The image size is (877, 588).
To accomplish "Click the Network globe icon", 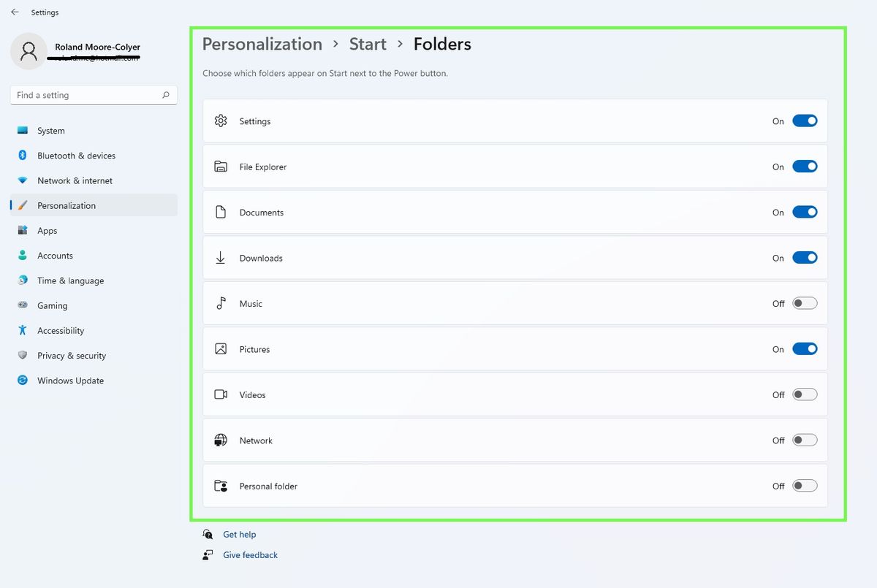I will pyautogui.click(x=221, y=440).
